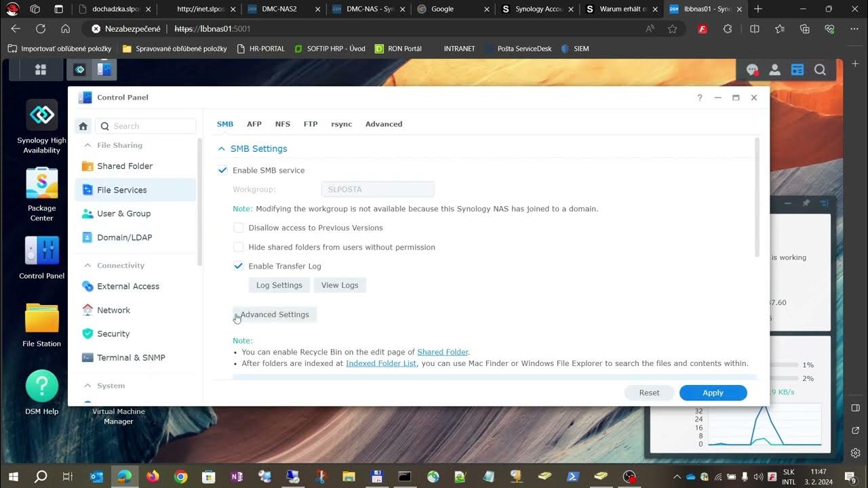The height and width of the screenshot is (488, 868).
Task: Switch to Synology High Availability taskbar app
Action: 79,69
